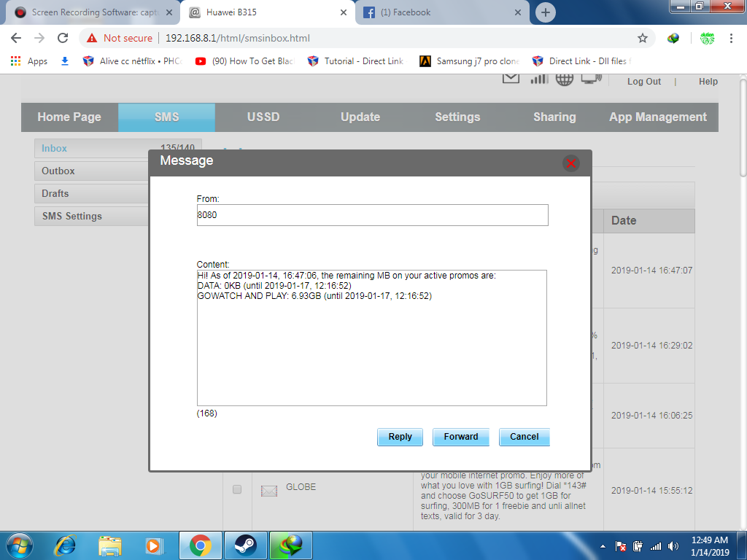Click the envelope icon beside GLOBE
Image resolution: width=747 pixels, height=560 pixels.
point(269,491)
